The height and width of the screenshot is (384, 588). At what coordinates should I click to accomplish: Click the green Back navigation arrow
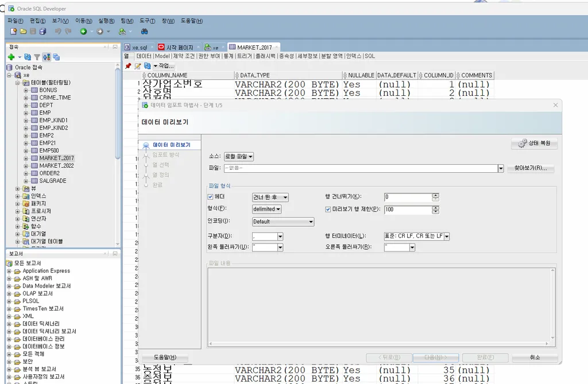pyautogui.click(x=83, y=32)
